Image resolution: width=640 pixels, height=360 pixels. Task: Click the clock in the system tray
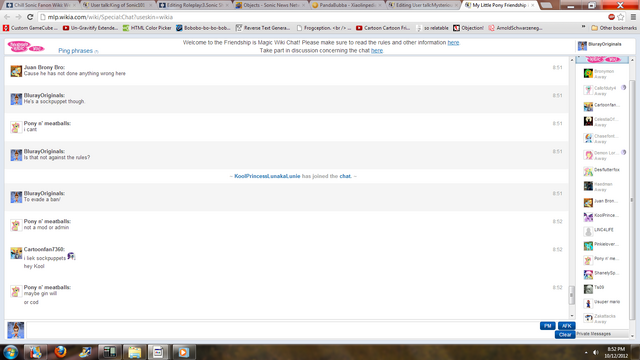(616, 352)
